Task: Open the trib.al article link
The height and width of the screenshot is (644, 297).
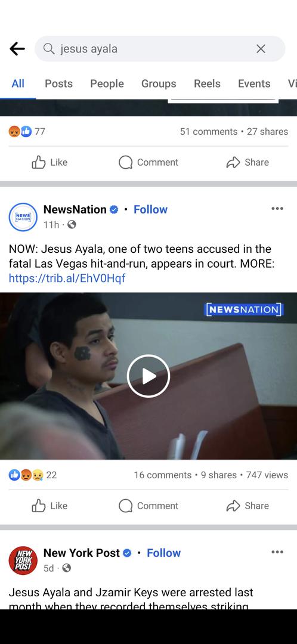Action: [x=67, y=278]
